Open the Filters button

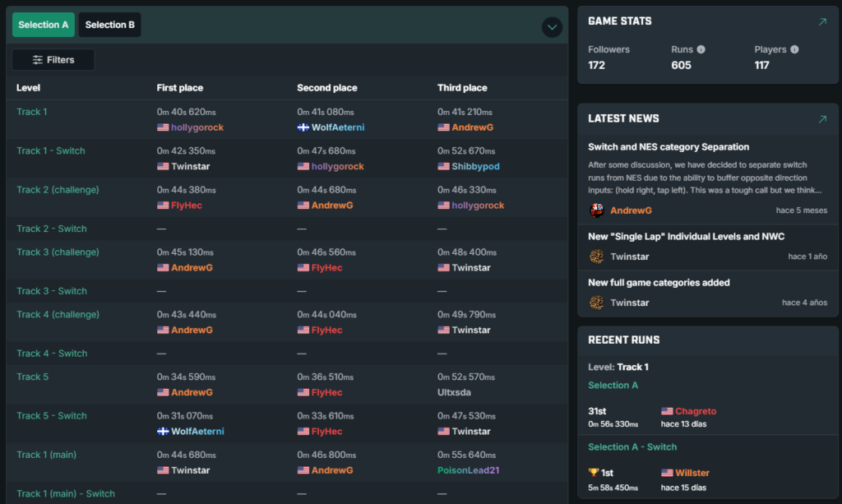[53, 59]
